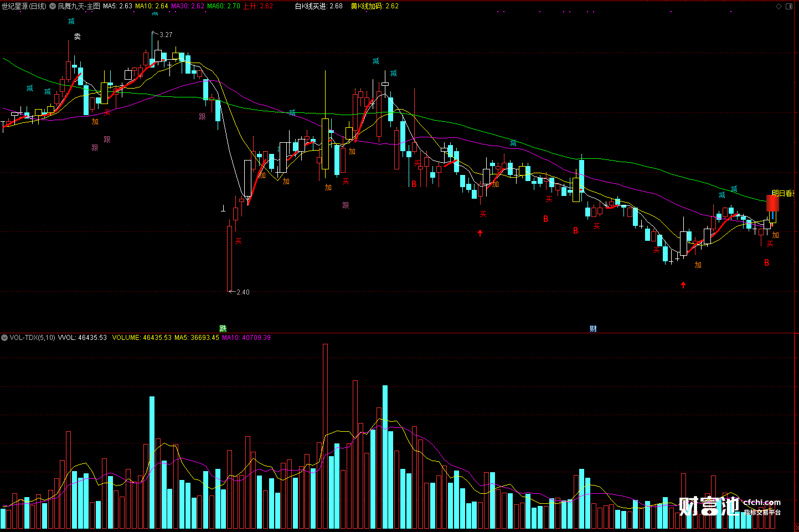Click the 2.40 low price label
The width and height of the screenshot is (799, 532).
(x=243, y=292)
